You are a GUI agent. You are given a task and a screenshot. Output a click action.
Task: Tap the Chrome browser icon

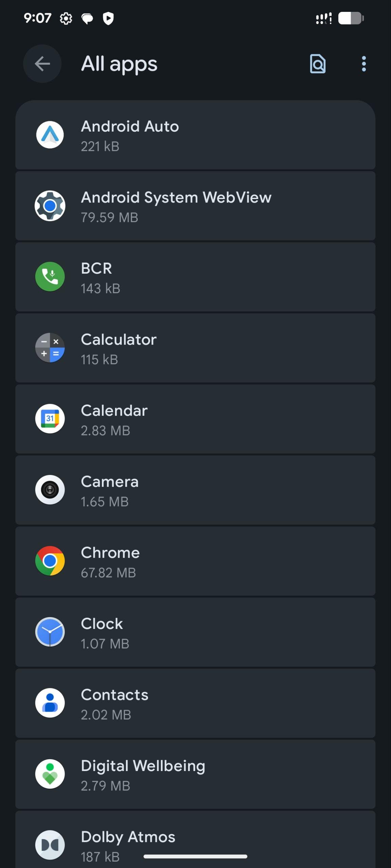click(x=50, y=561)
